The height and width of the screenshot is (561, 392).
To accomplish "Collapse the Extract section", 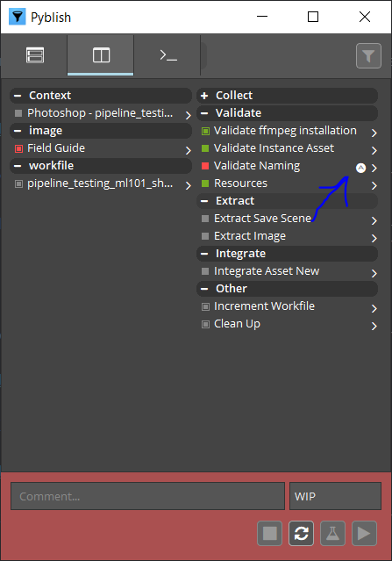I will (204, 201).
